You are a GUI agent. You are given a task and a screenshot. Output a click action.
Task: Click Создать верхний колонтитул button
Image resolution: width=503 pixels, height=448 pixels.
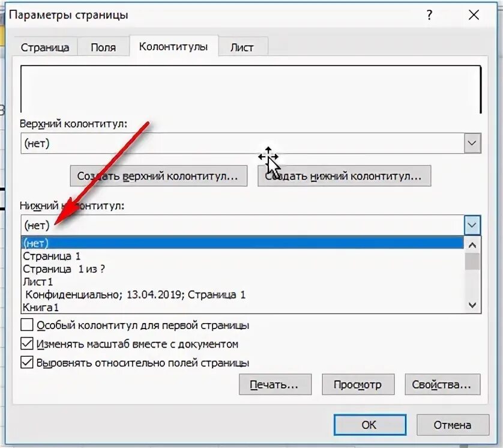(x=158, y=176)
